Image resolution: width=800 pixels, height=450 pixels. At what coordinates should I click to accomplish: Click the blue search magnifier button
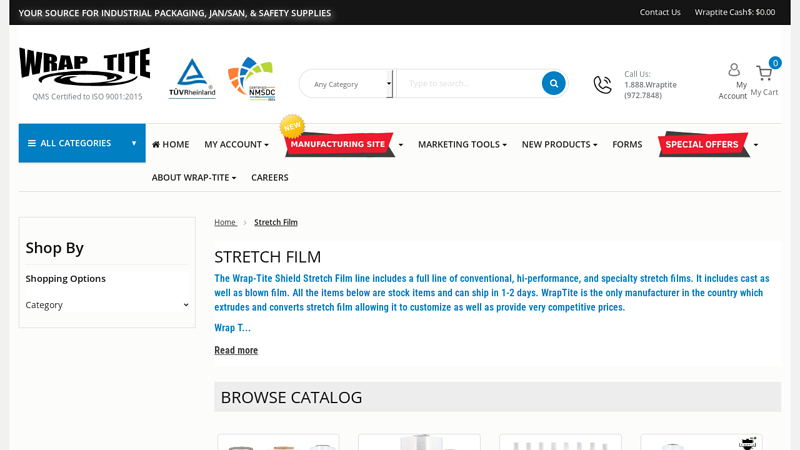coord(554,83)
